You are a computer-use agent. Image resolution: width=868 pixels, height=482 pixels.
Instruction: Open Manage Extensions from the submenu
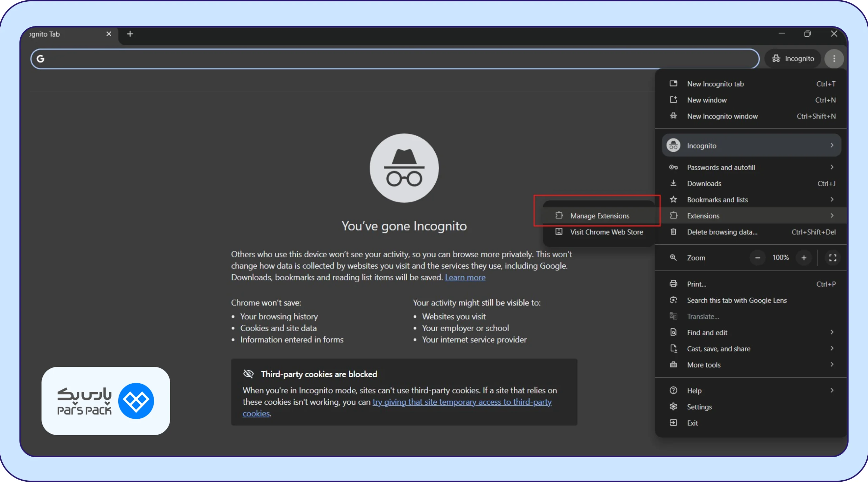[x=599, y=216]
